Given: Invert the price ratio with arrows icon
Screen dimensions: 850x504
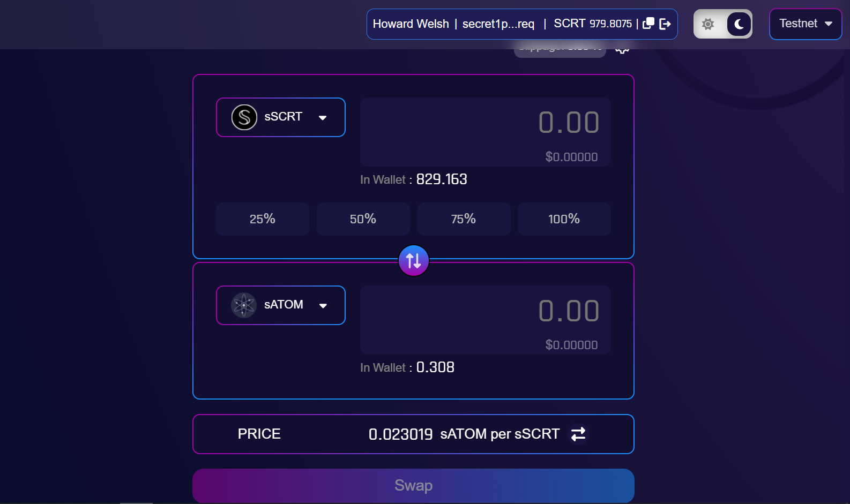Looking at the screenshot, I should pos(578,434).
